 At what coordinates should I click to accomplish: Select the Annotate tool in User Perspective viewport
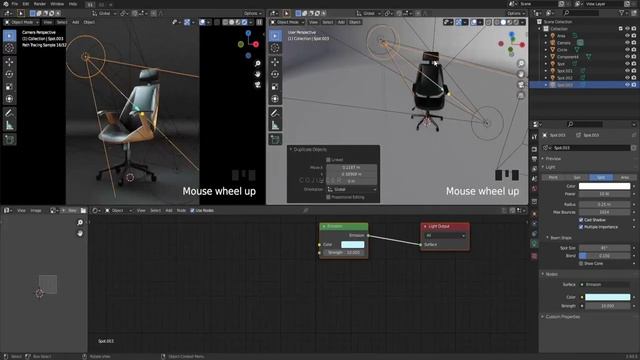pos(275,113)
